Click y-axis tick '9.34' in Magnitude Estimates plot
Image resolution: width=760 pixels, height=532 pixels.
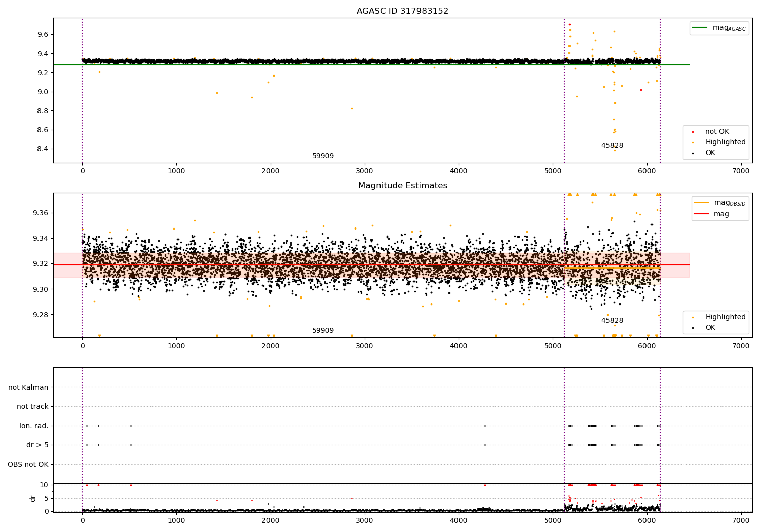pyautogui.click(x=41, y=239)
